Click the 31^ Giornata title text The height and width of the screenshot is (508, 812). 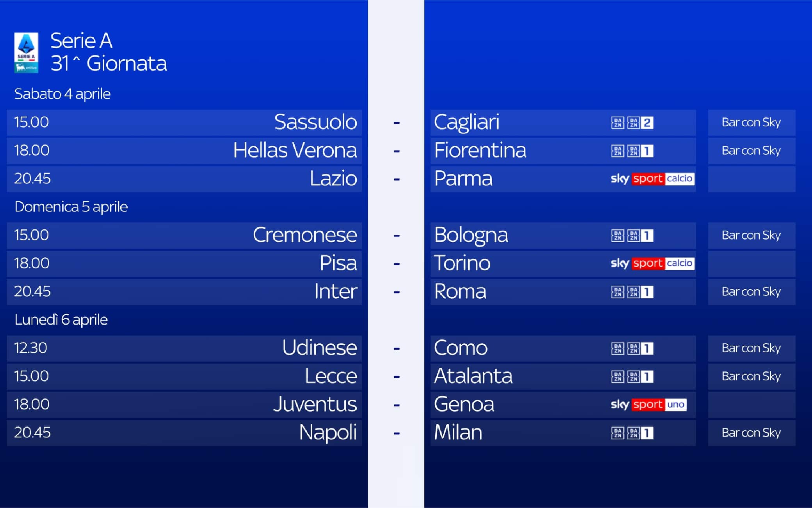[x=109, y=63]
